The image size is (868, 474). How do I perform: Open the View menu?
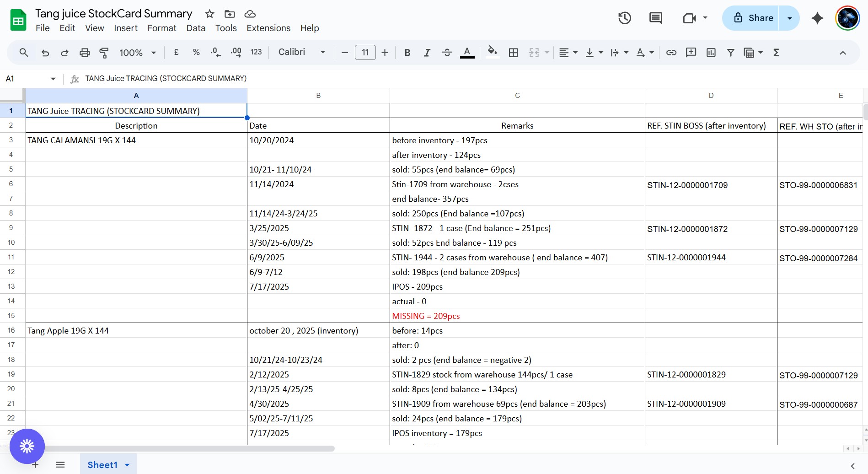coord(95,28)
